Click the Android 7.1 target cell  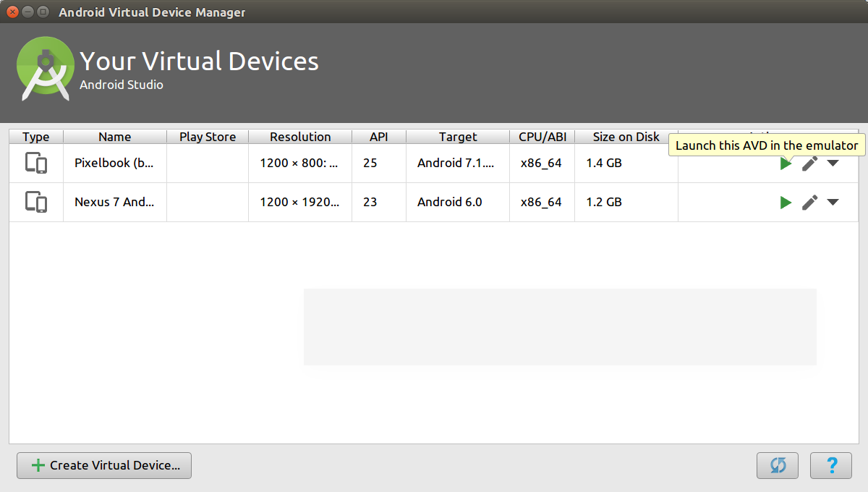[x=458, y=164]
